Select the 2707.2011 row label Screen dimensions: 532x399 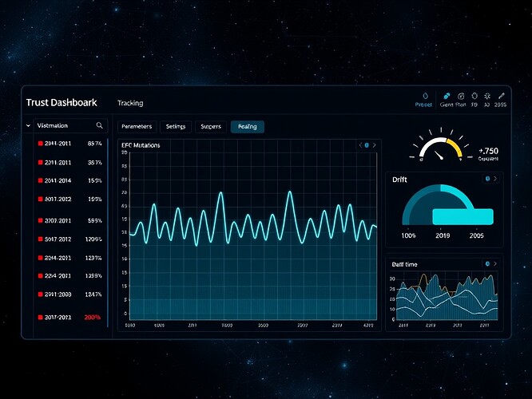[58, 221]
